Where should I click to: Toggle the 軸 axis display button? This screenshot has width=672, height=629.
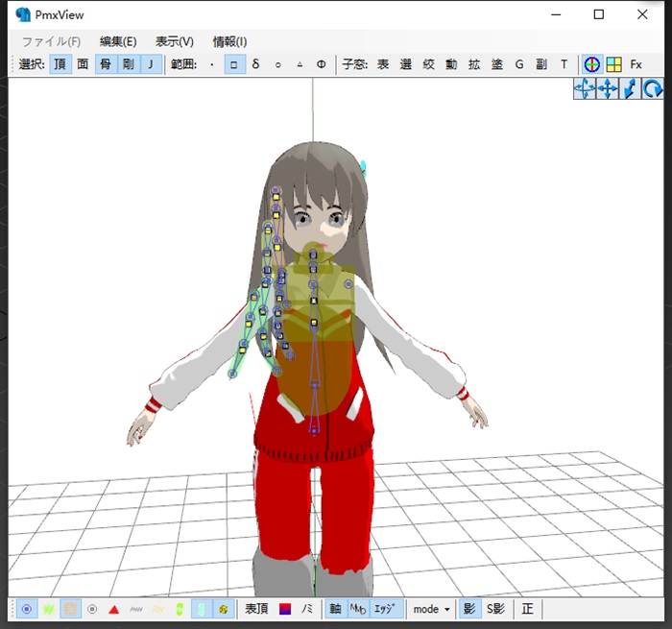pos(335,609)
